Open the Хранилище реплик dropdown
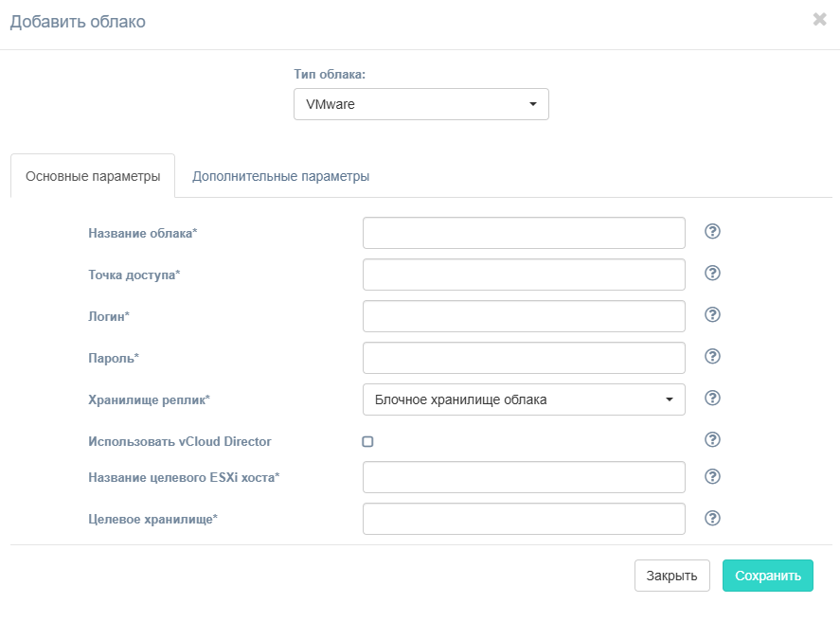This screenshot has height=621, width=840. [x=524, y=399]
